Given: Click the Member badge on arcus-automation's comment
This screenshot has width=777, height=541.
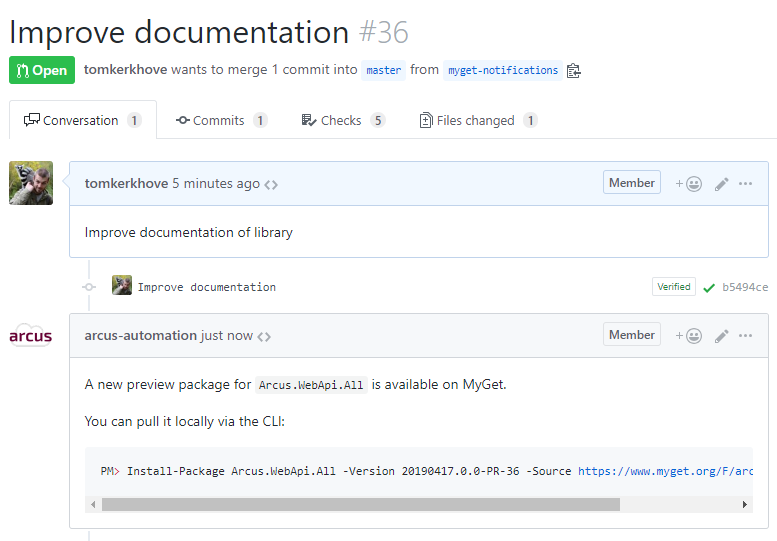Looking at the screenshot, I should (632, 335).
